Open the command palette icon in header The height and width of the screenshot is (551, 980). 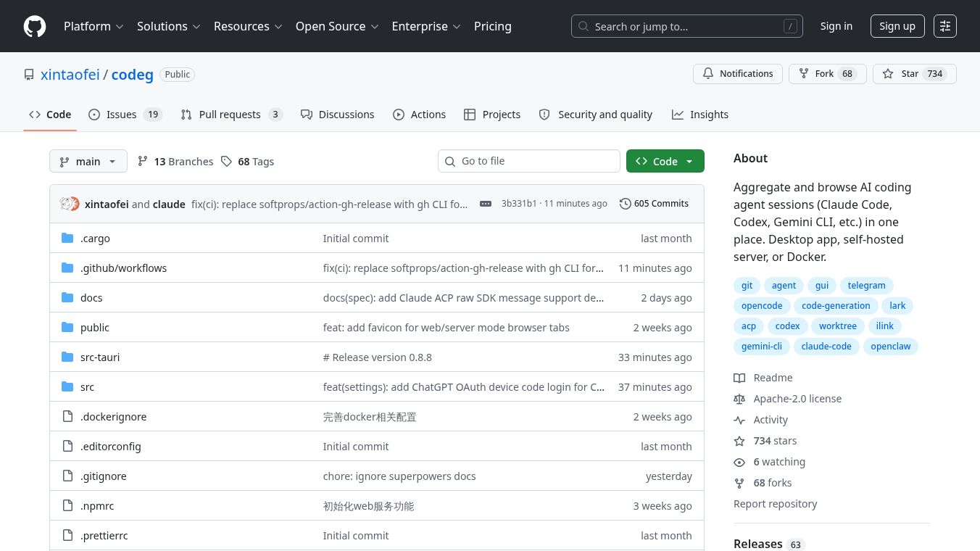click(944, 26)
